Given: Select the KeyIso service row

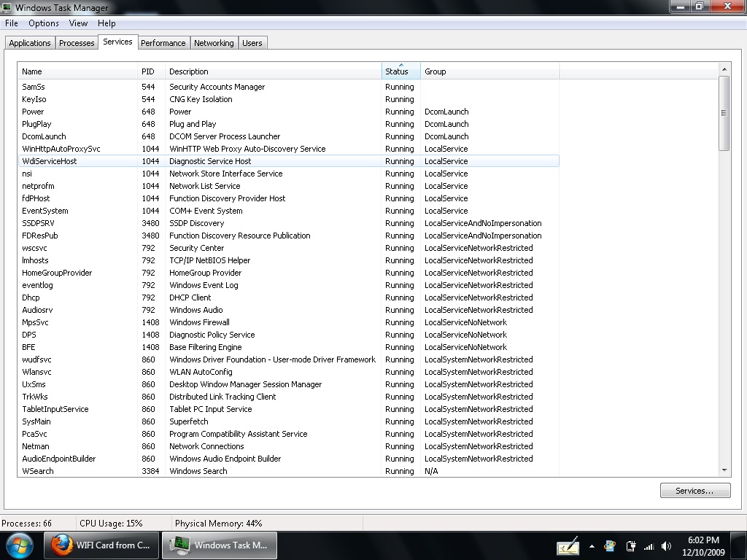Looking at the screenshot, I should [x=288, y=99].
